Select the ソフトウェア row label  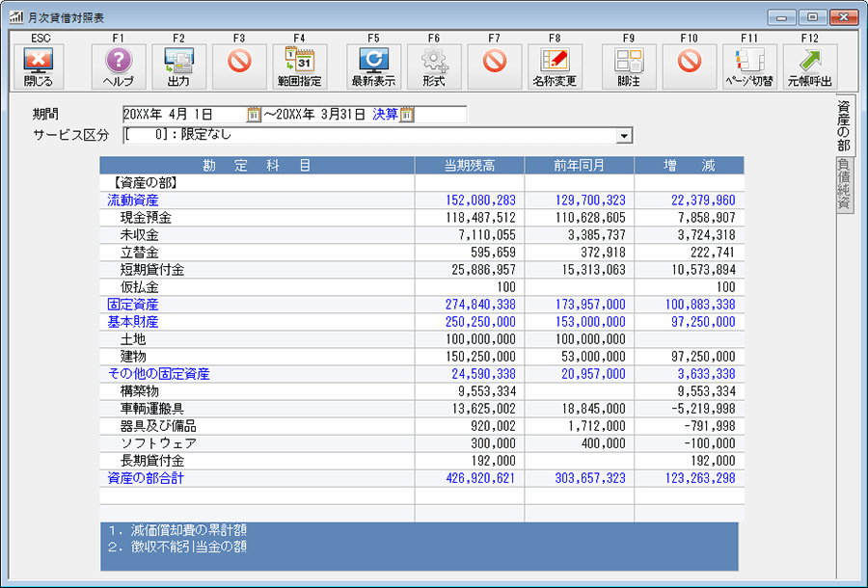[158, 443]
